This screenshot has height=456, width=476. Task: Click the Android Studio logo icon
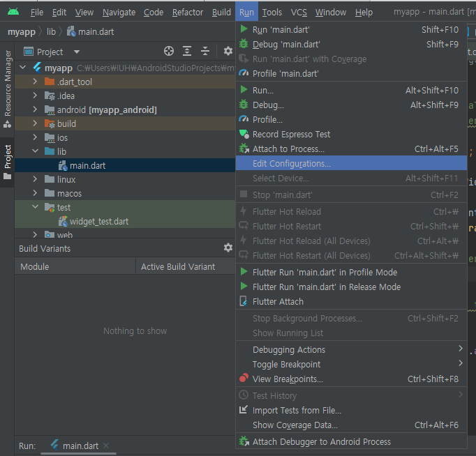(x=13, y=12)
